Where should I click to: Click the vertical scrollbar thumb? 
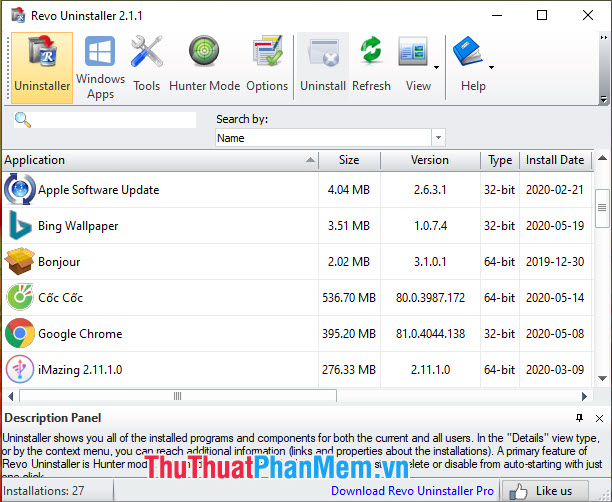coord(602,208)
